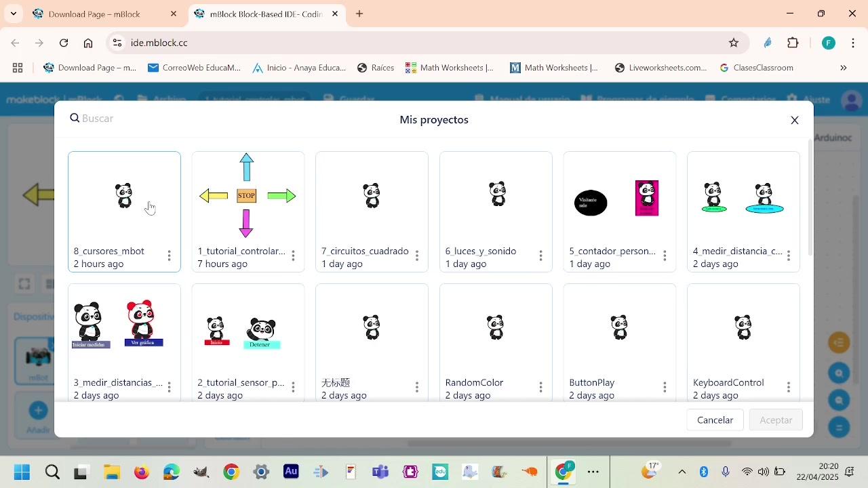Select the 5_contador_person project thumbnail

(619, 196)
